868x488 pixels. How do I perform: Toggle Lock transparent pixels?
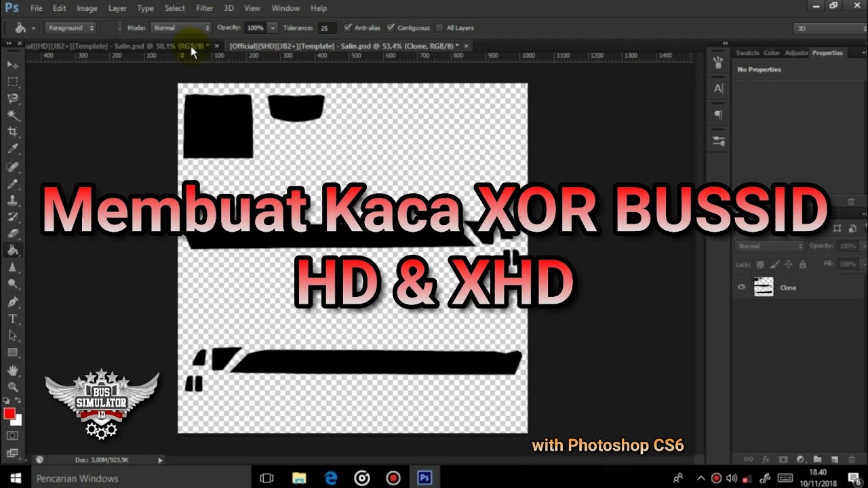click(x=759, y=264)
